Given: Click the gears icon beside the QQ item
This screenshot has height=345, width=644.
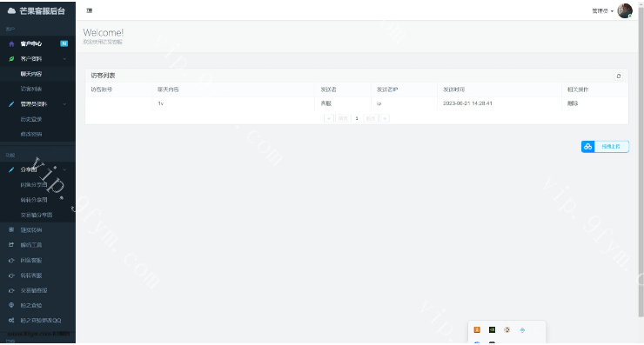Looking at the screenshot, I should pyautogui.click(x=11, y=321).
